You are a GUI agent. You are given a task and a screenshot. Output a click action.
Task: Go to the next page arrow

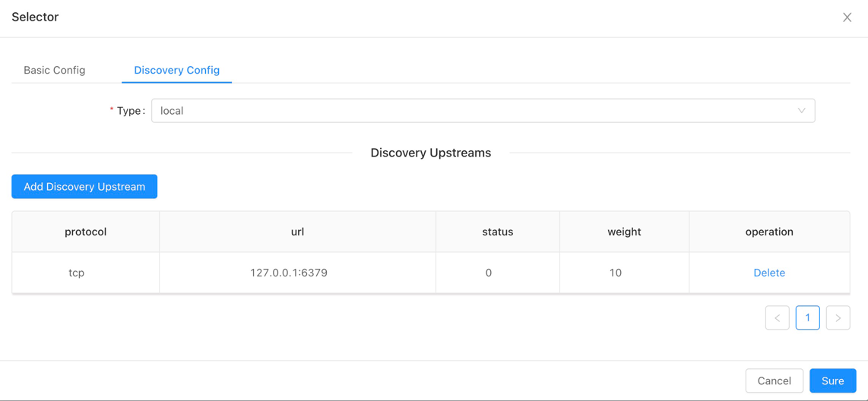(x=838, y=318)
